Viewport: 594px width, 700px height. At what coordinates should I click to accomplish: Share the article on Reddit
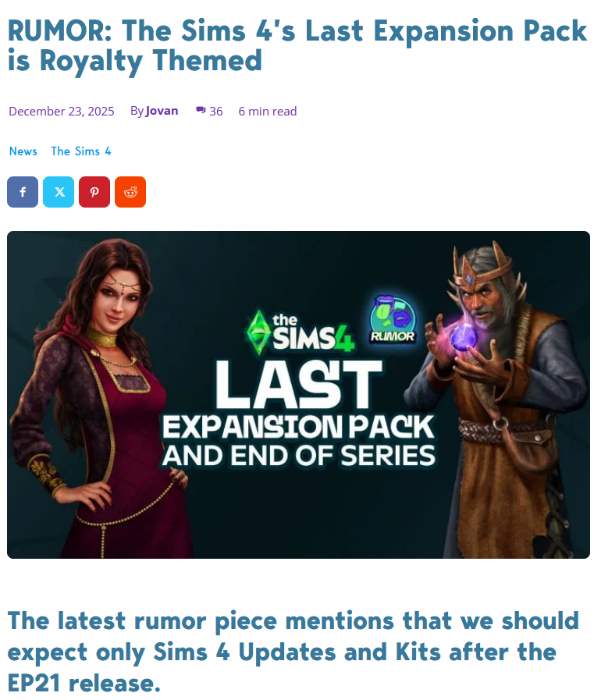130,192
